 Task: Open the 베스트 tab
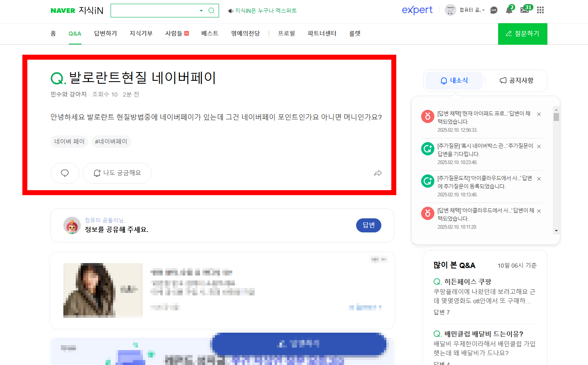tap(210, 34)
